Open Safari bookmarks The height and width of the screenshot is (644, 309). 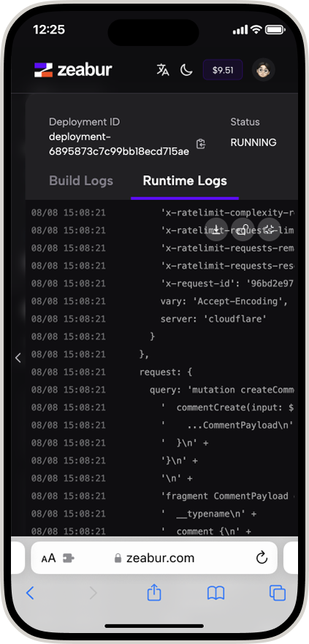click(x=215, y=593)
